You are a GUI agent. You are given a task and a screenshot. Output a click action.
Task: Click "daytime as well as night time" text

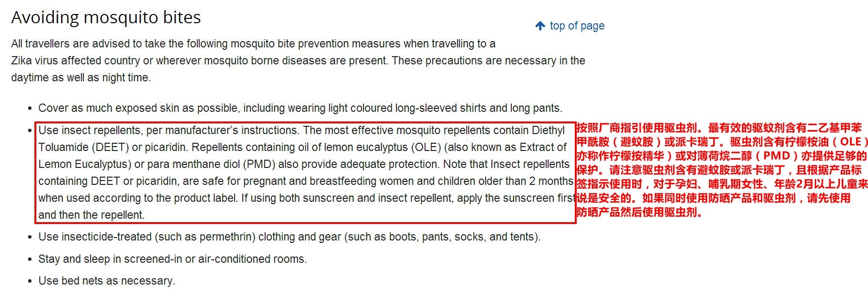coord(80,77)
